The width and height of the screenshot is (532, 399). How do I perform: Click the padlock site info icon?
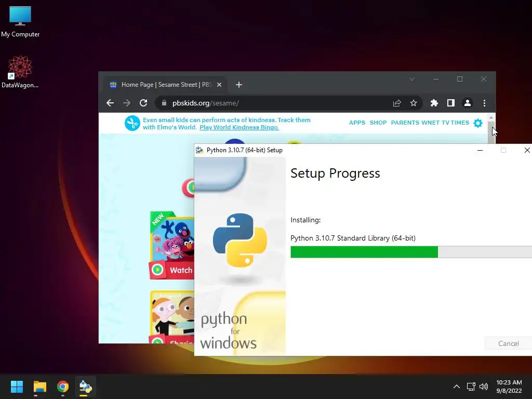point(164,103)
